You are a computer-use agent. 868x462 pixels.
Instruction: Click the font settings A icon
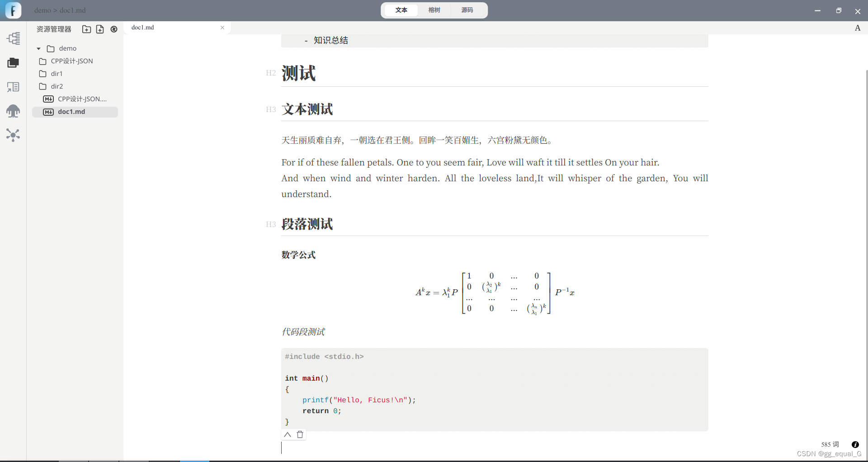pos(858,28)
